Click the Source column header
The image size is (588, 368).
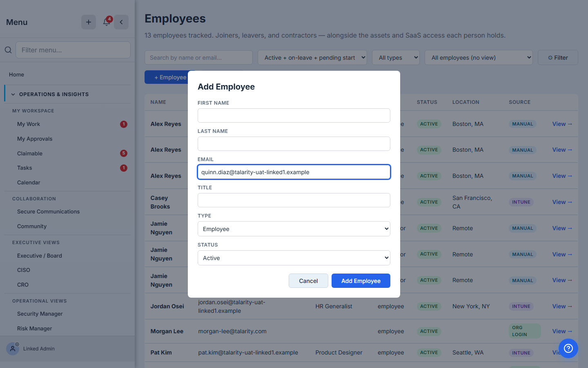tap(520, 102)
